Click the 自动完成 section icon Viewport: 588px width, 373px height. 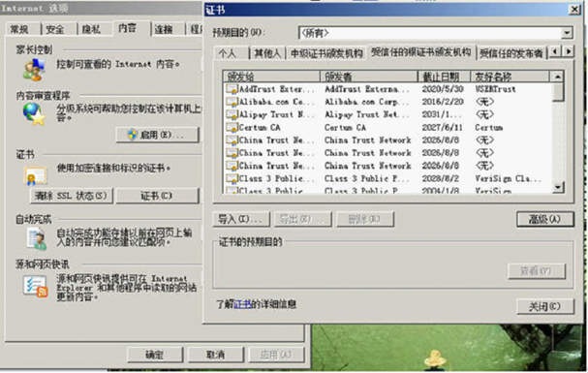37,239
